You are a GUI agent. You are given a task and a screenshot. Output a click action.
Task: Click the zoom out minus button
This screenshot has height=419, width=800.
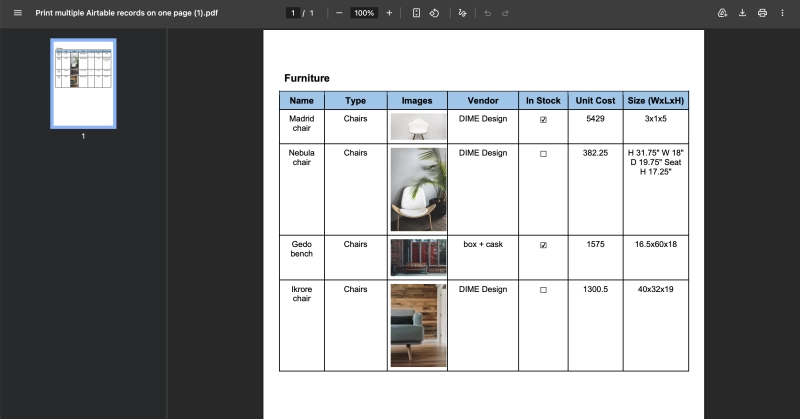[x=339, y=13]
